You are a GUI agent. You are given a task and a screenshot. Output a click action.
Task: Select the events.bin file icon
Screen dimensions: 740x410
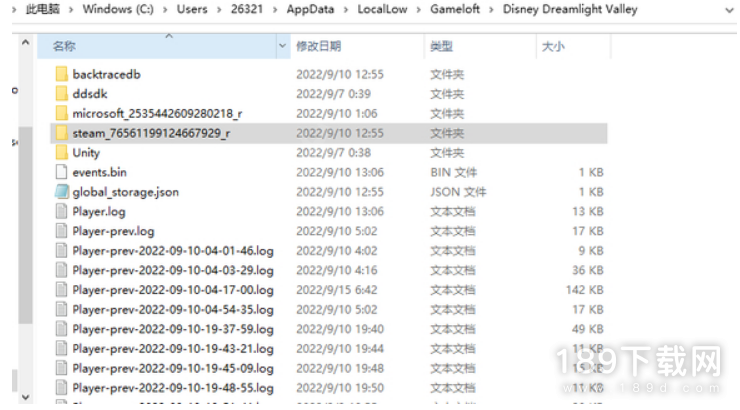point(61,172)
